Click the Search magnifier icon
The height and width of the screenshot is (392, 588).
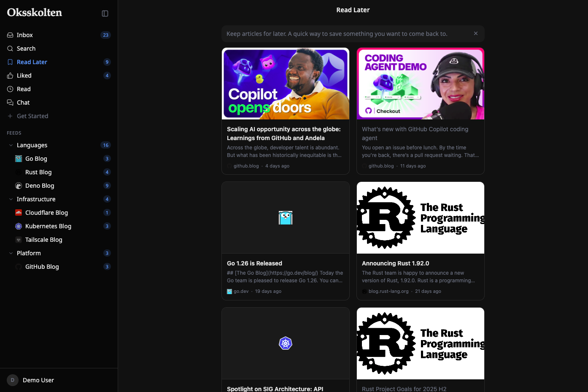pos(10,49)
